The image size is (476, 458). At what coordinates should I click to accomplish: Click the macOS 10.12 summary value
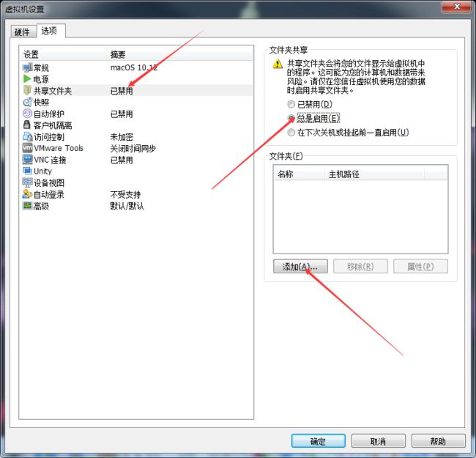tap(134, 67)
